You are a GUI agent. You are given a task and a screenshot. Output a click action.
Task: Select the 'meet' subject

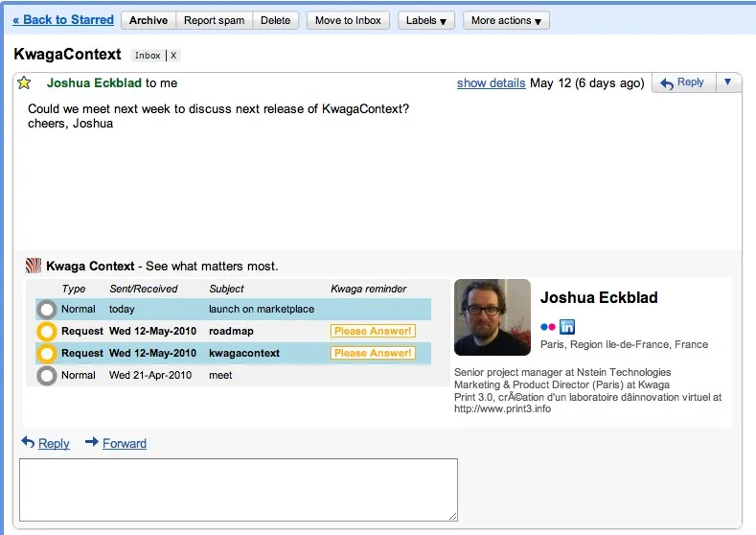coord(220,375)
